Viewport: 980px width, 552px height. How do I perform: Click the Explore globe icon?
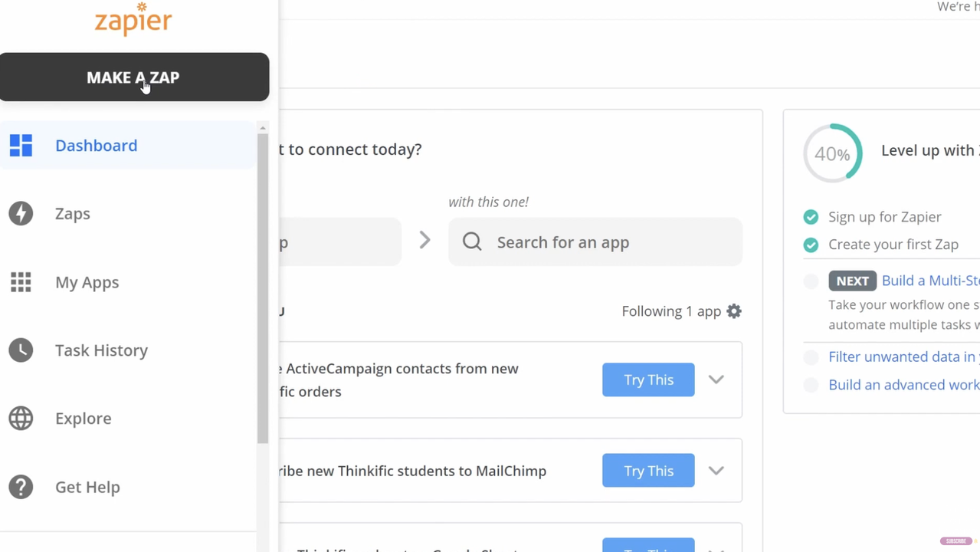(21, 419)
